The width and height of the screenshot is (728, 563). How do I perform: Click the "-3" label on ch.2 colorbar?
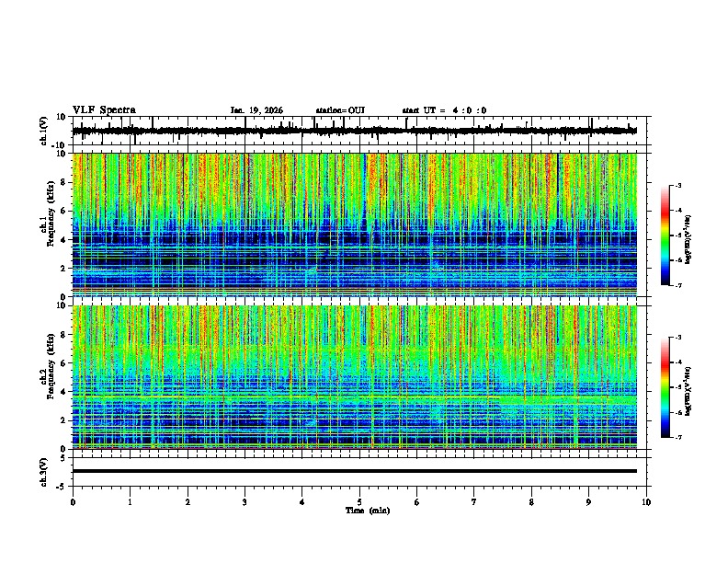(677, 338)
